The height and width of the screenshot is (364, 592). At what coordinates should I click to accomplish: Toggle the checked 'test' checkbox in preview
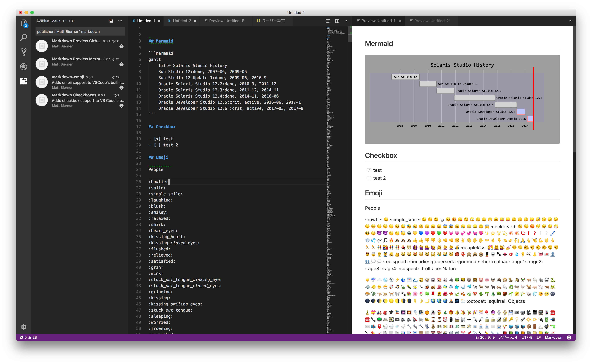coord(369,170)
